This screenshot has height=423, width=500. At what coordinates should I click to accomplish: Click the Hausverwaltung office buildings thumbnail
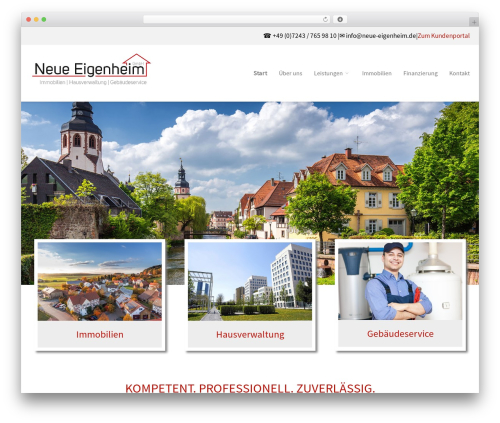(250, 281)
